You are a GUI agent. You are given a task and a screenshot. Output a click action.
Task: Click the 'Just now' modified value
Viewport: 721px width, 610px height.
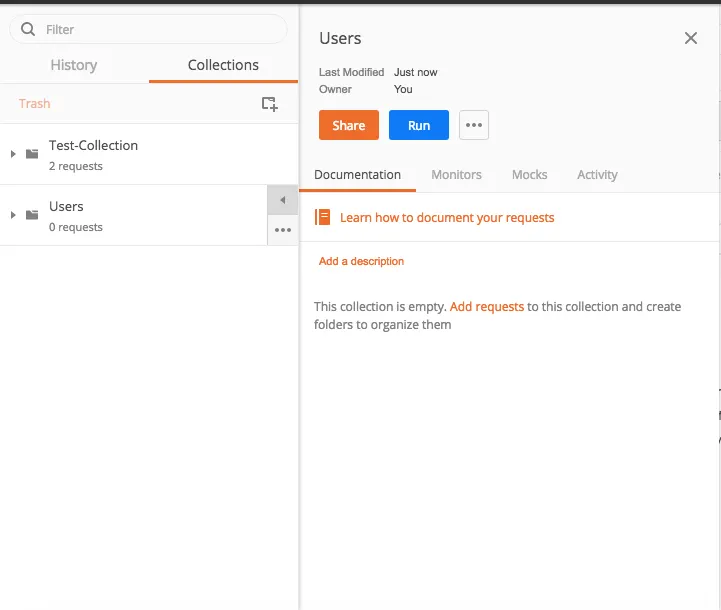pyautogui.click(x=416, y=73)
